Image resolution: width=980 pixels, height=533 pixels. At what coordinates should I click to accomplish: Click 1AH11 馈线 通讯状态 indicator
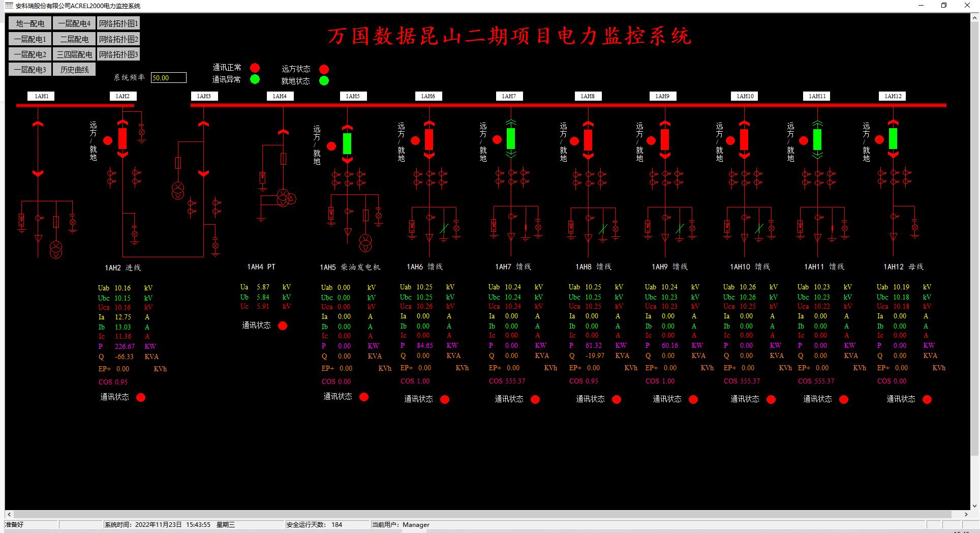[844, 400]
